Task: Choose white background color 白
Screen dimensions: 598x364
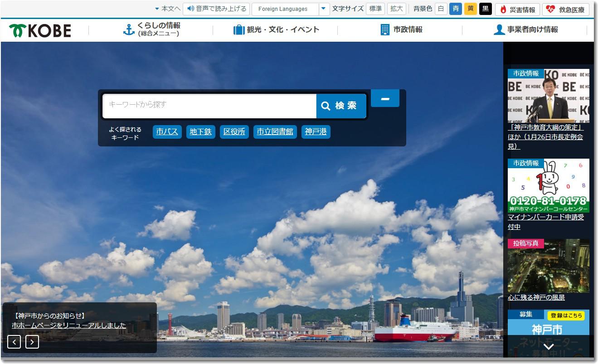Action: coord(441,9)
